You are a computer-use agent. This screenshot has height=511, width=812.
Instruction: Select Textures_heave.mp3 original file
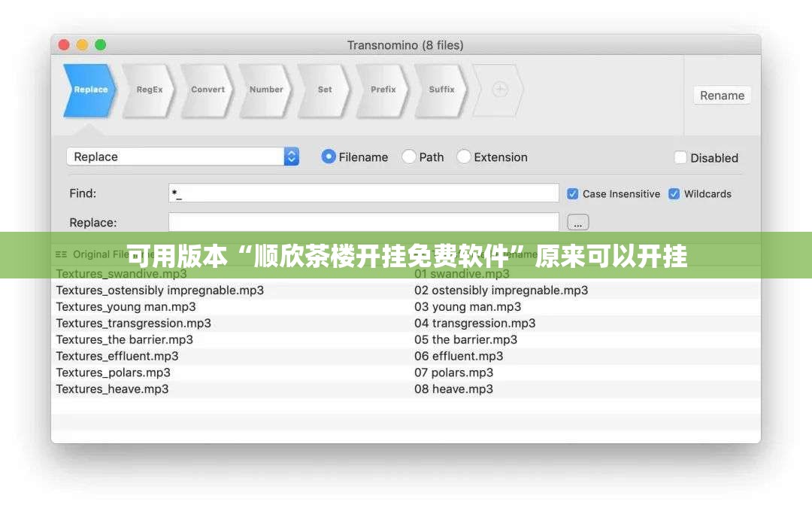pyautogui.click(x=112, y=389)
